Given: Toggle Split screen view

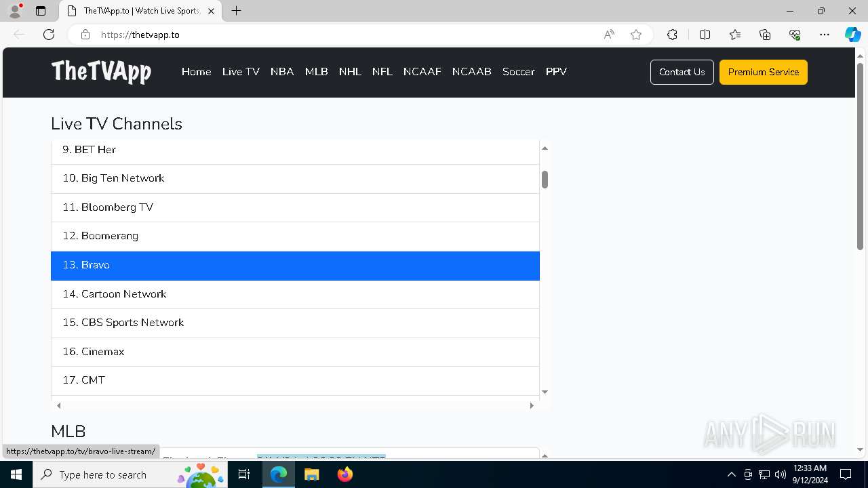Looking at the screenshot, I should tap(705, 35).
